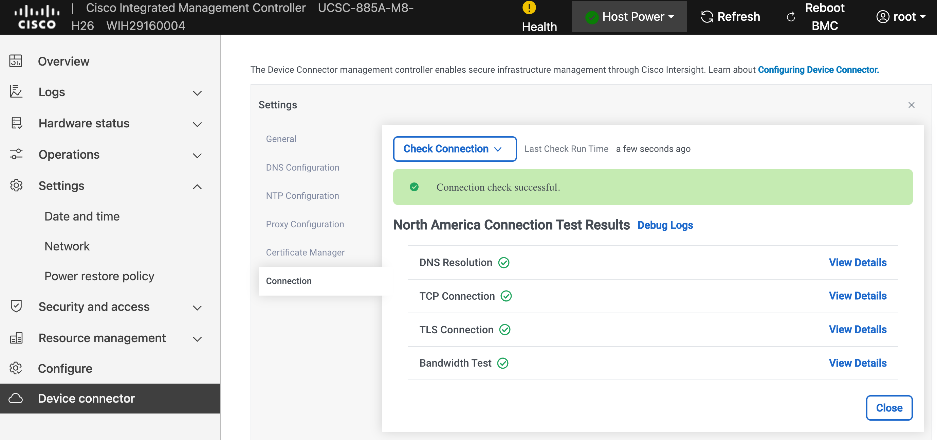Open the Host Power dropdown
937x440 pixels.
click(629, 17)
